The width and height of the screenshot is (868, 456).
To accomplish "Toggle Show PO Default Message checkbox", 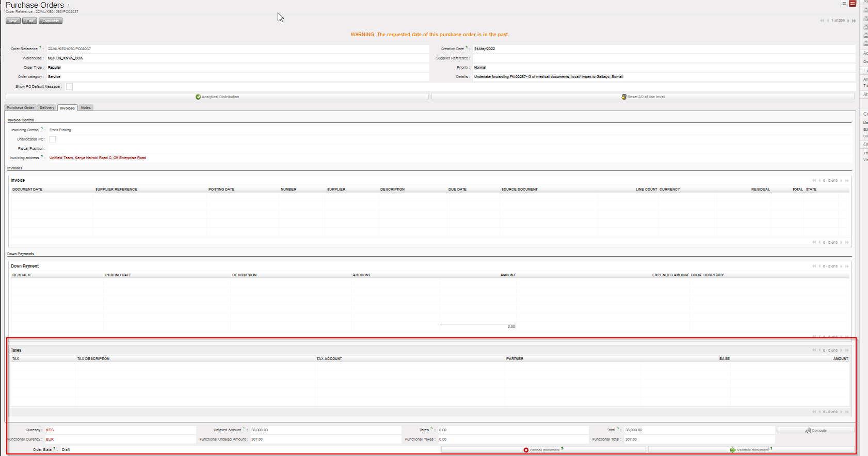I will click(x=69, y=87).
